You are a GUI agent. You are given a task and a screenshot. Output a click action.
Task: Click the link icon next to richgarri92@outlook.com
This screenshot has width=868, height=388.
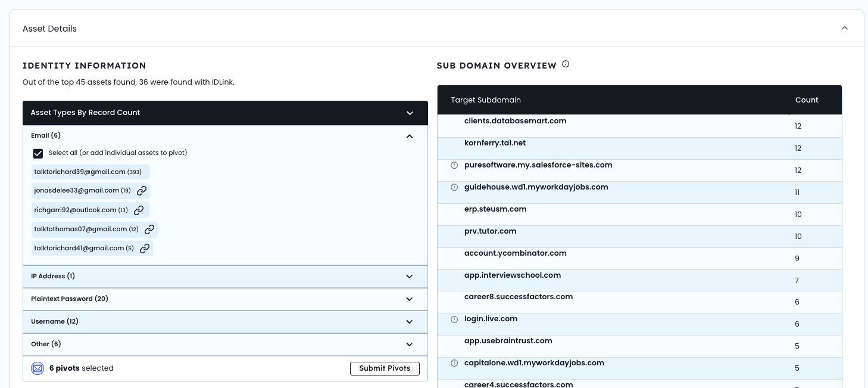[x=139, y=210]
